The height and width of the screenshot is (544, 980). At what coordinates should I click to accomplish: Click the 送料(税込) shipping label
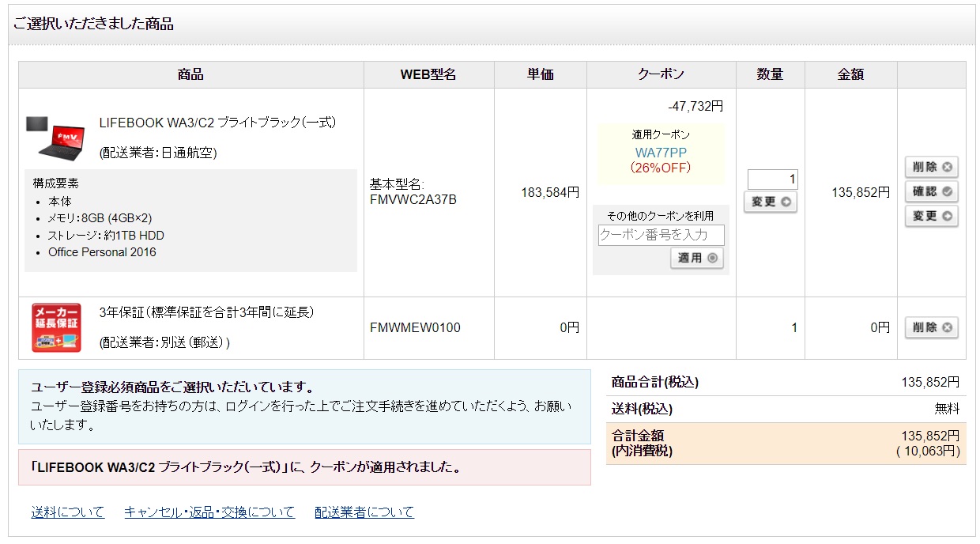(x=642, y=409)
